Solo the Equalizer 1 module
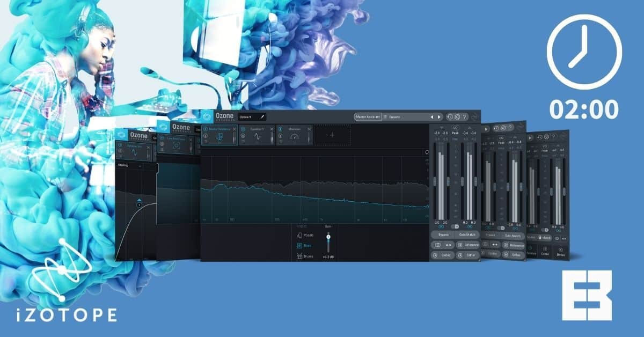 [x=243, y=136]
